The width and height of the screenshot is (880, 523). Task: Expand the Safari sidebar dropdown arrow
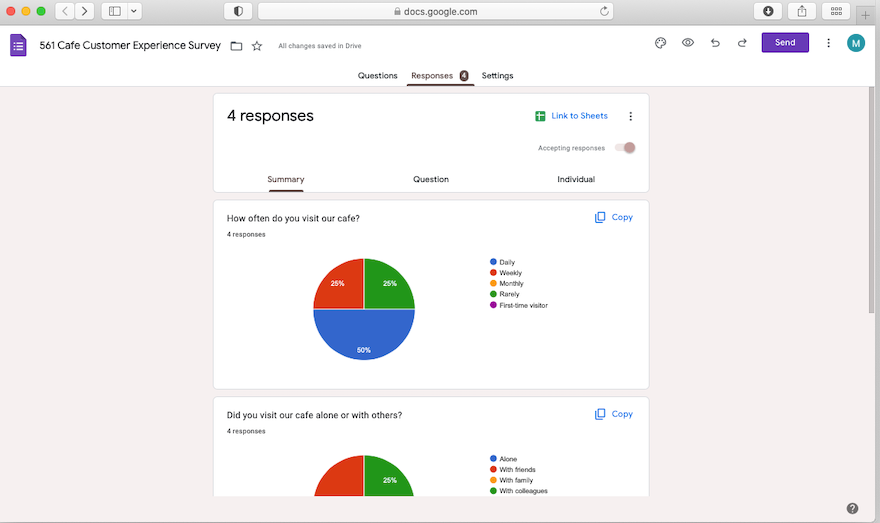134,11
